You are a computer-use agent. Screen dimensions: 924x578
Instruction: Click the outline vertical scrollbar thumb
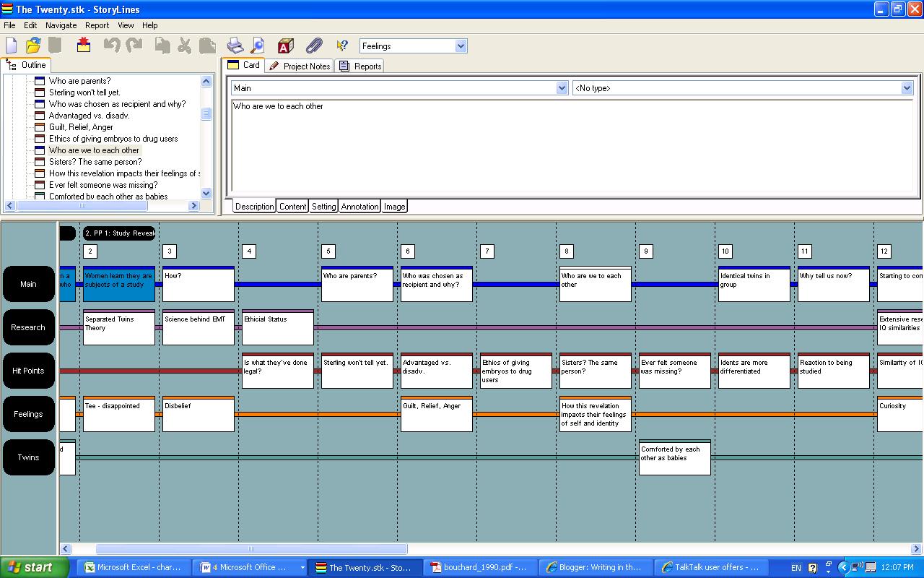[206, 114]
